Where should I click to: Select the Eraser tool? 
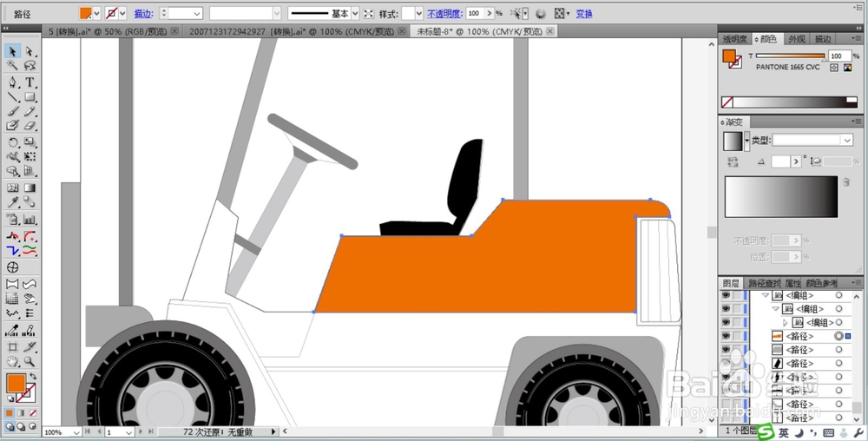[x=30, y=126]
